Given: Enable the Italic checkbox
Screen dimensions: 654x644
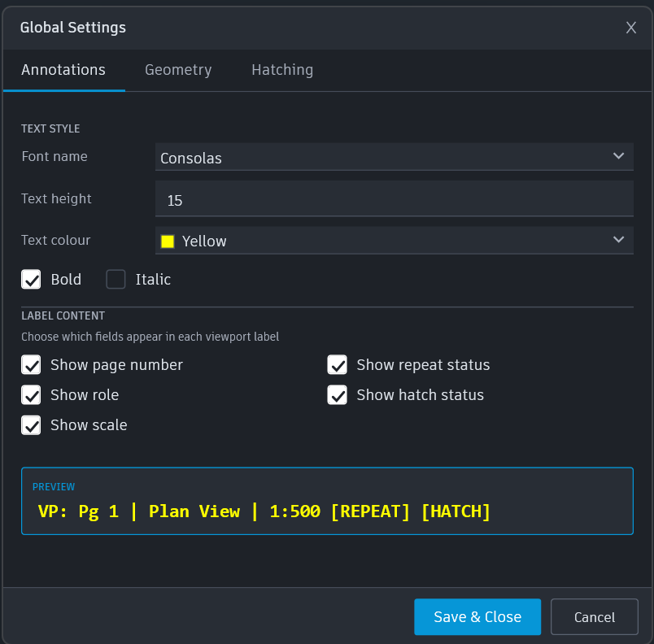Looking at the screenshot, I should coord(116,279).
